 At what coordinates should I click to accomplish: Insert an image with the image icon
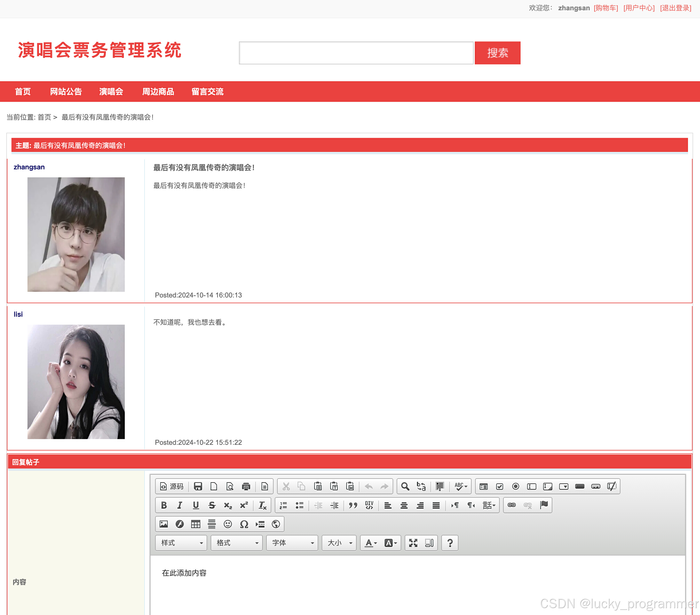point(164,524)
